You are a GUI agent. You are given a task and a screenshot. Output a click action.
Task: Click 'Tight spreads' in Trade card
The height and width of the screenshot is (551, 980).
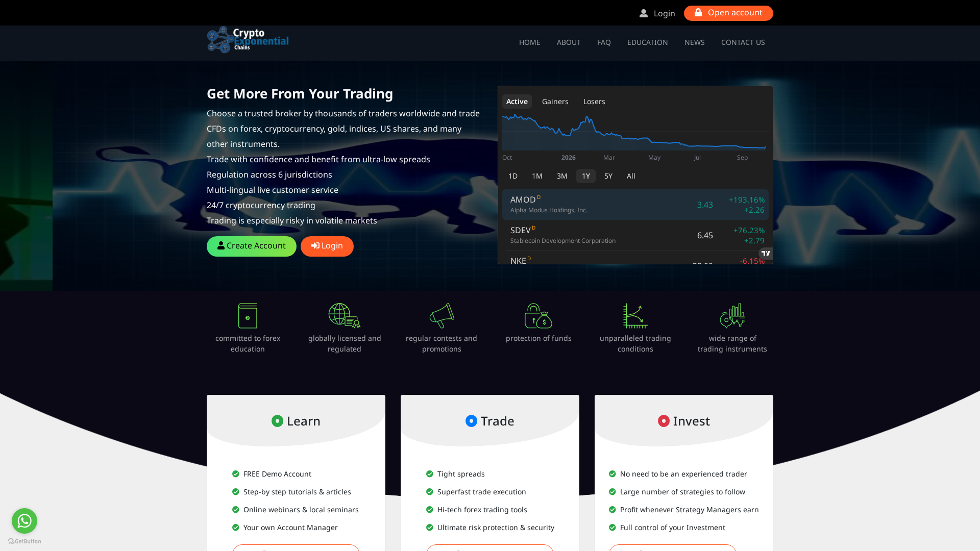pyautogui.click(x=461, y=474)
